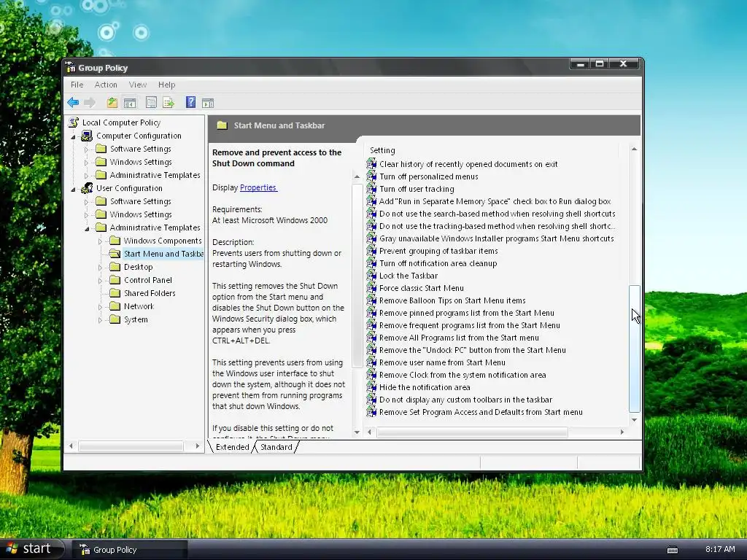Select Turn off notification area cleanup
747x560 pixels.
[438, 263]
